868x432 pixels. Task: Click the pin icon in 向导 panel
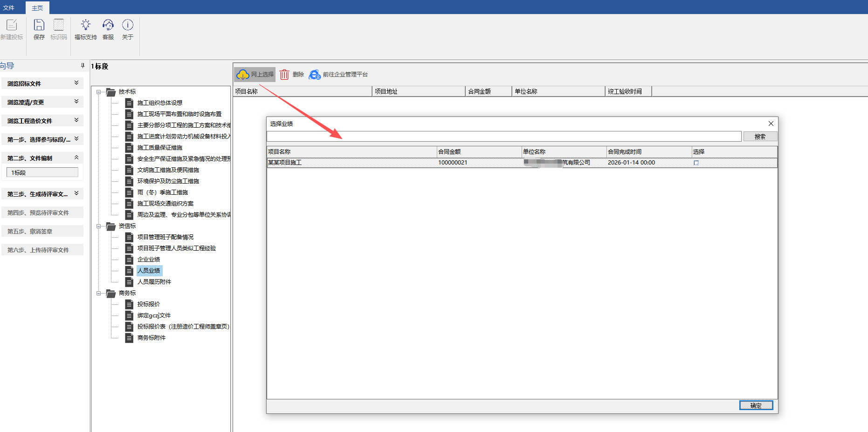pyautogui.click(x=83, y=66)
